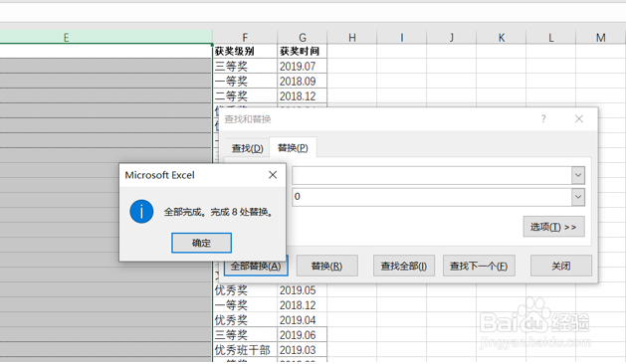Image resolution: width=626 pixels, height=364 pixels.
Task: Open the 选项(T) >> options
Action: point(553,227)
